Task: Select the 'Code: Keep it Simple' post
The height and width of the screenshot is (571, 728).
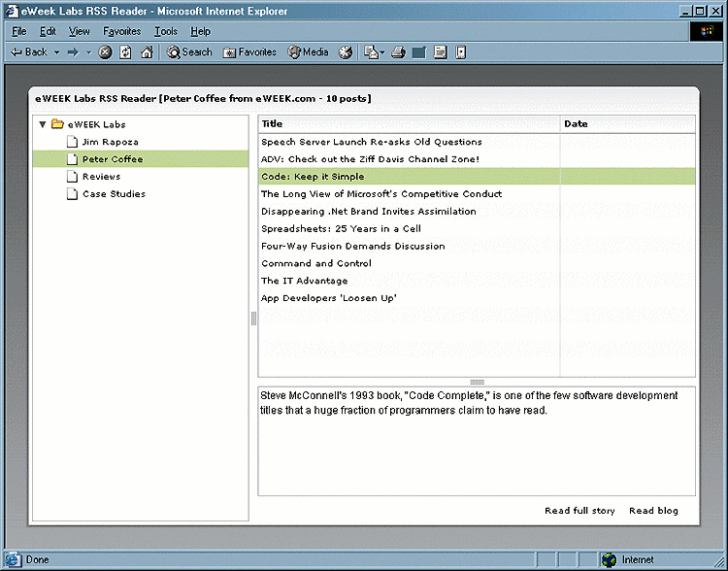Action: pos(477,177)
